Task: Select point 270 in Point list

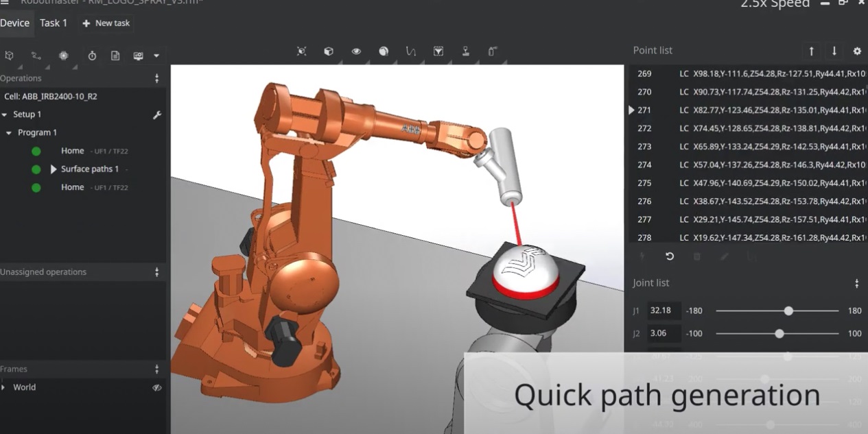Action: [749, 92]
